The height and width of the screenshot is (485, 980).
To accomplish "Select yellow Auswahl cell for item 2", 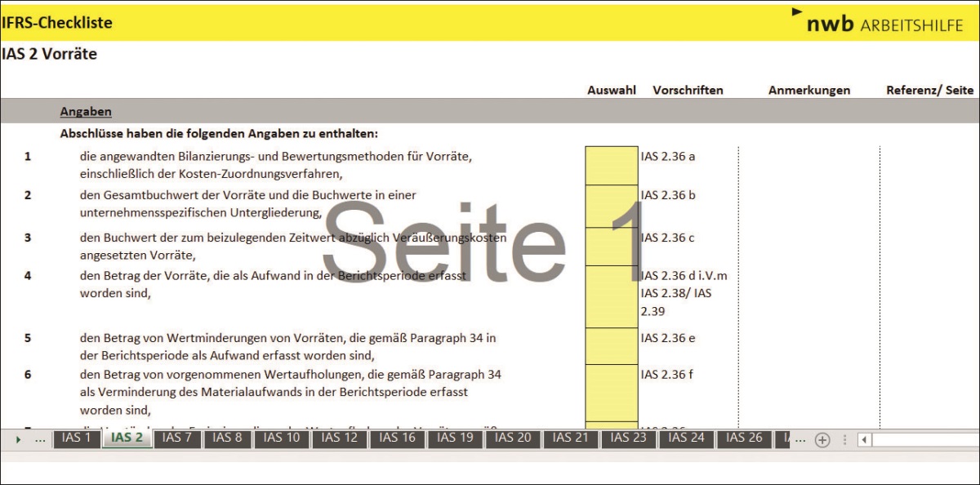I will pyautogui.click(x=611, y=205).
